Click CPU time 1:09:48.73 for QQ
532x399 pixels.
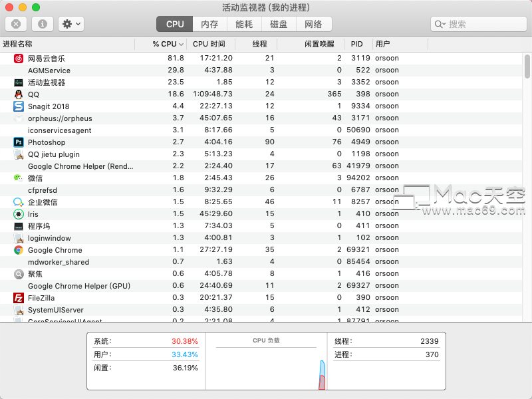(x=213, y=94)
